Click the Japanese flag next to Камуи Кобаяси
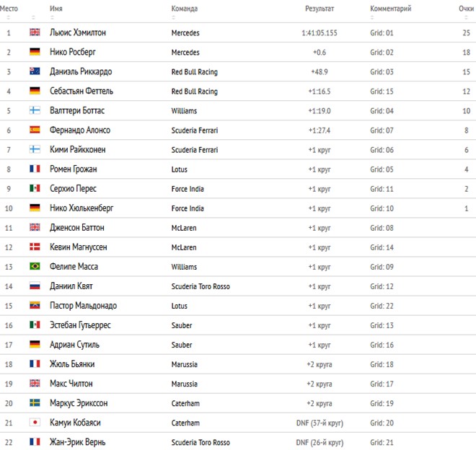This screenshot has height=450, width=476. click(x=35, y=422)
